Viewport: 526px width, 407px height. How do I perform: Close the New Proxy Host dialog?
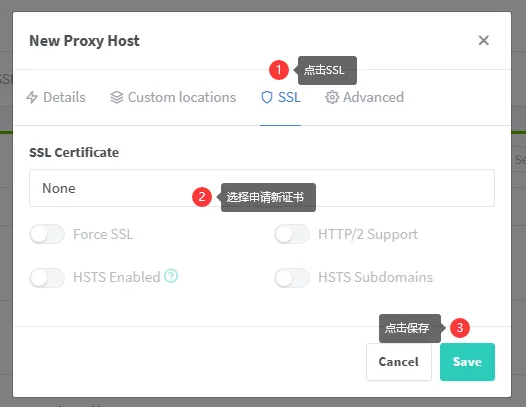483,41
